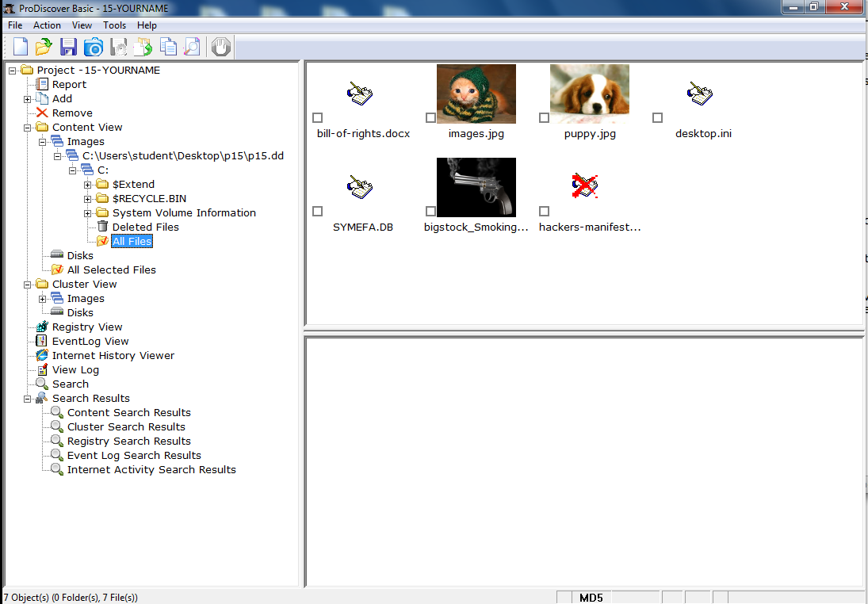Click the red X Remove icon
The width and height of the screenshot is (868, 604).
point(42,113)
